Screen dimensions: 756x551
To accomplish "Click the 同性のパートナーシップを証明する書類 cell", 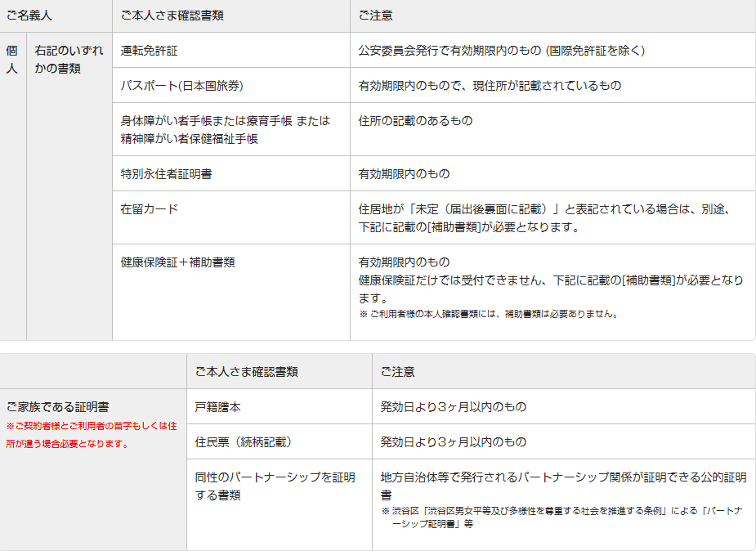I will coord(275,486).
